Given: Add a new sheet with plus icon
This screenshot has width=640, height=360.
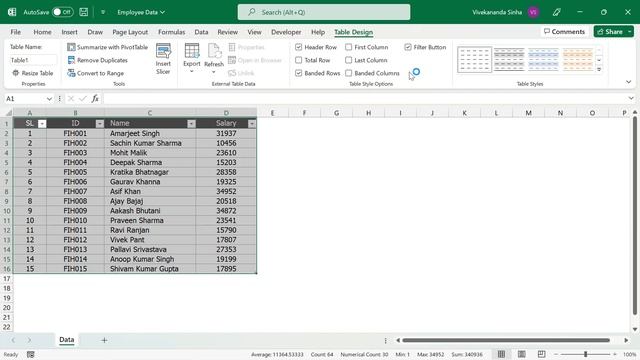Looking at the screenshot, I should click(x=104, y=340).
